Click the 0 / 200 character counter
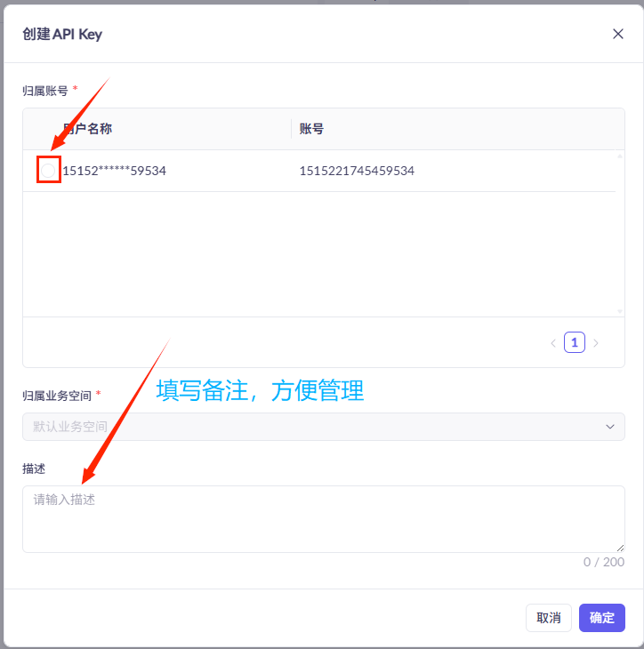The height and width of the screenshot is (649, 644). tap(603, 562)
